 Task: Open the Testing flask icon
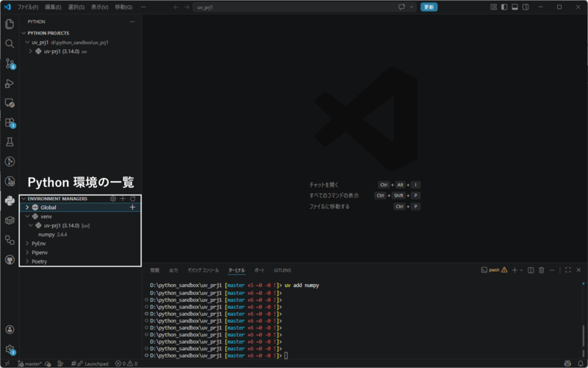(10, 142)
